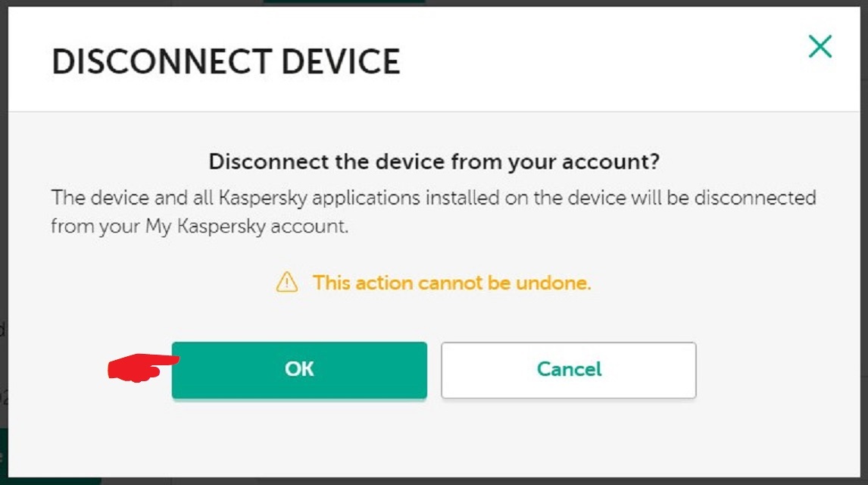Click the green strip behind dialog's bottom-left
Viewport: 868px width, 485px height.
click(x=55, y=480)
